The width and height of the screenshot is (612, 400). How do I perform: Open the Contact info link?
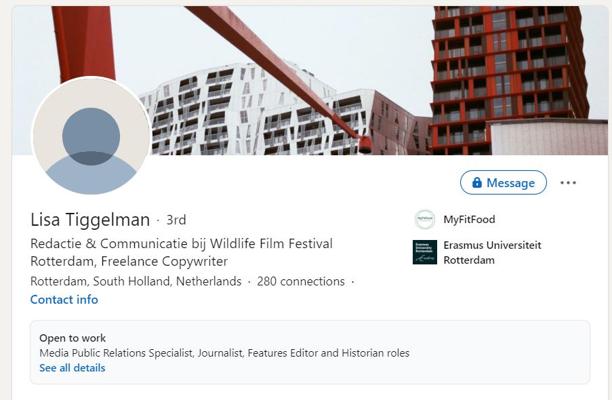tap(64, 300)
